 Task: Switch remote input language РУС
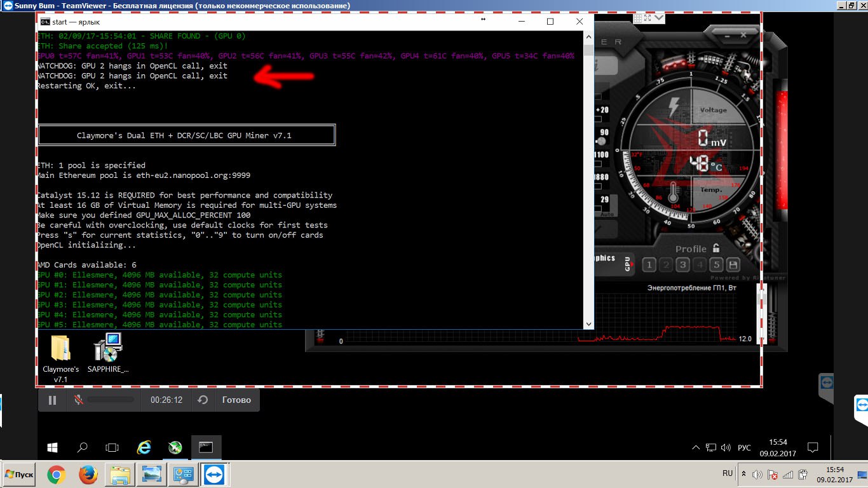tap(744, 447)
